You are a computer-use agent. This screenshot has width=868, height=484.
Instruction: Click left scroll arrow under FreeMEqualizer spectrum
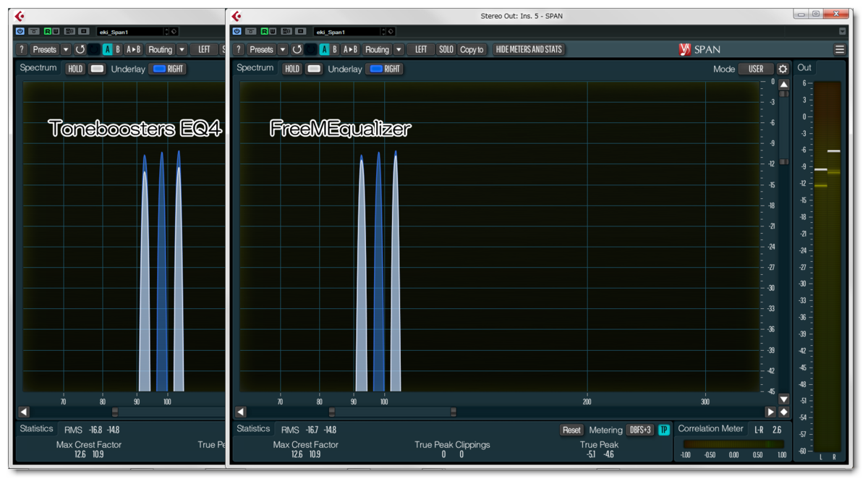pos(241,412)
